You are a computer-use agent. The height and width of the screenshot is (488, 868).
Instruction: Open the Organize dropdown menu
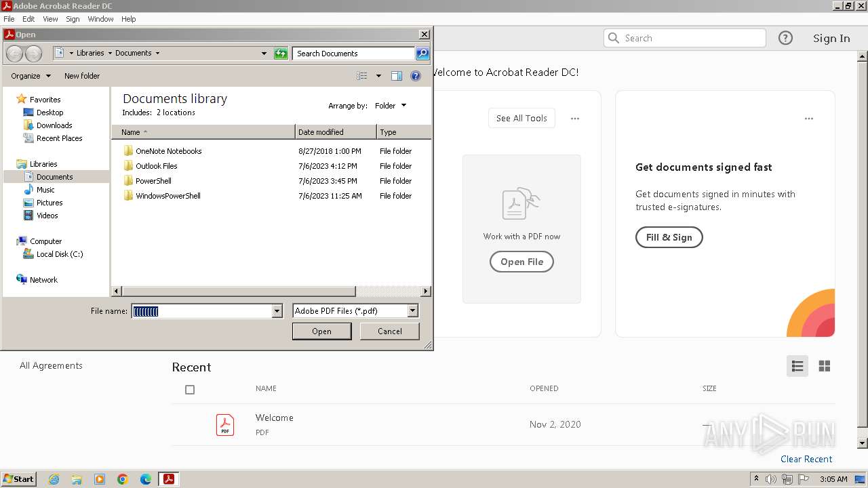pyautogui.click(x=31, y=76)
